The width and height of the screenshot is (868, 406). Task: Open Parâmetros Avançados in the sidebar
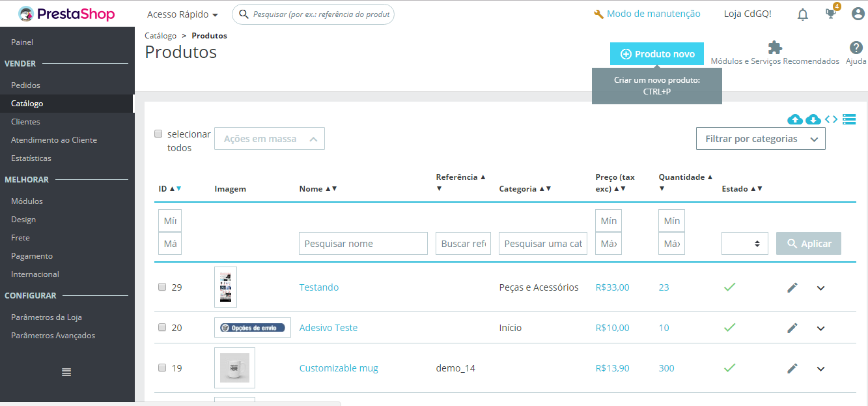53,336
